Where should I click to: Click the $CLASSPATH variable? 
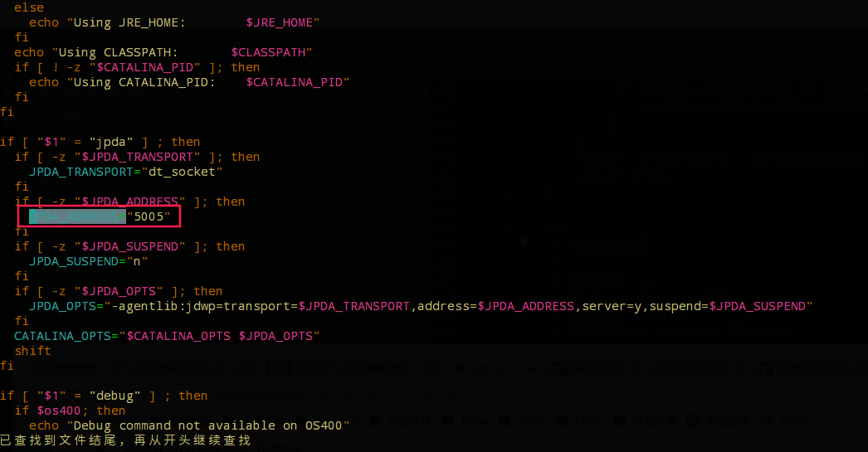pos(269,52)
